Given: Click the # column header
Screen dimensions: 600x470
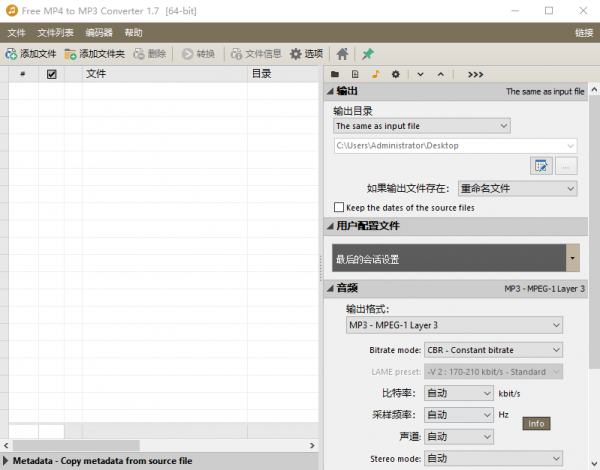Looking at the screenshot, I should (x=23, y=74).
